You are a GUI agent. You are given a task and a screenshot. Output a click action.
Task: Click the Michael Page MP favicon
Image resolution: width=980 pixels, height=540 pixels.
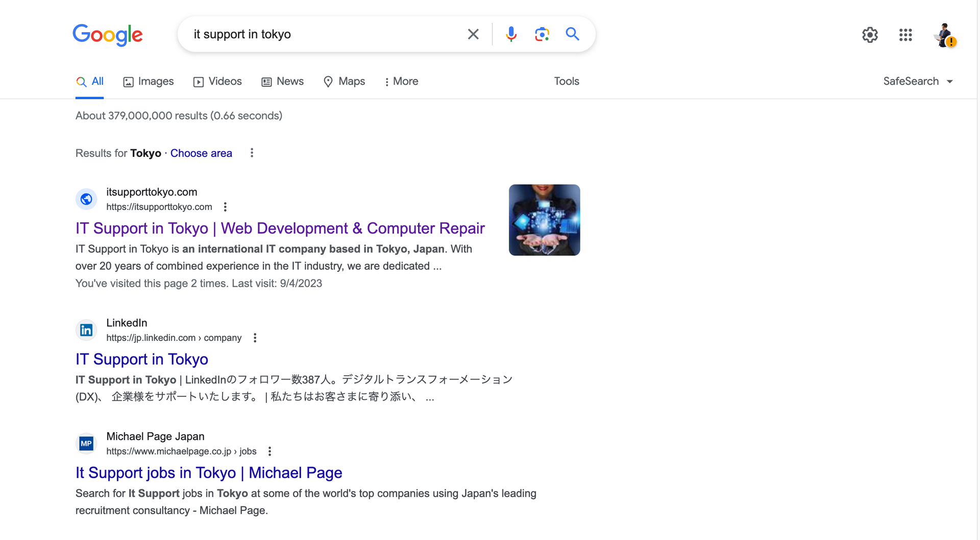click(x=86, y=443)
